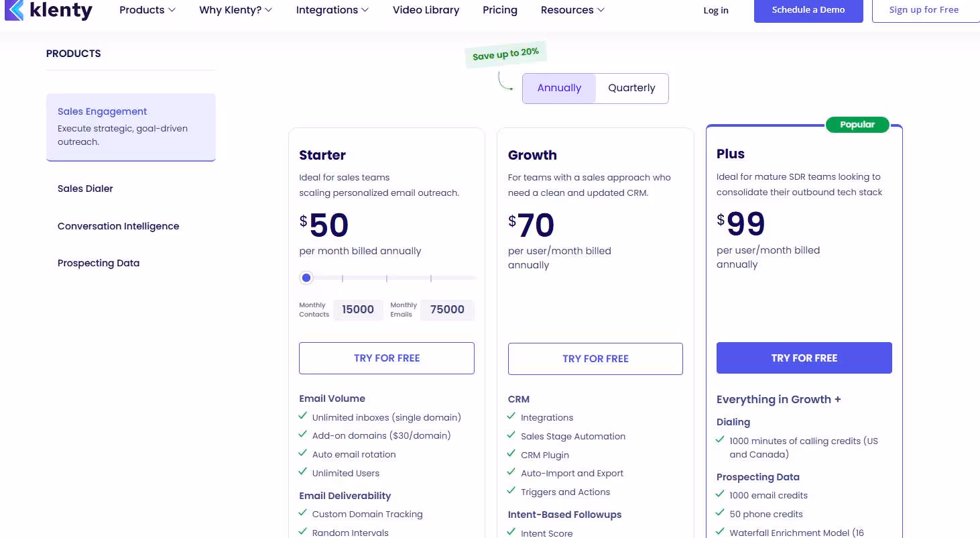Click the Save up to 20% label
The height and width of the screenshot is (538, 980).
[505, 54]
